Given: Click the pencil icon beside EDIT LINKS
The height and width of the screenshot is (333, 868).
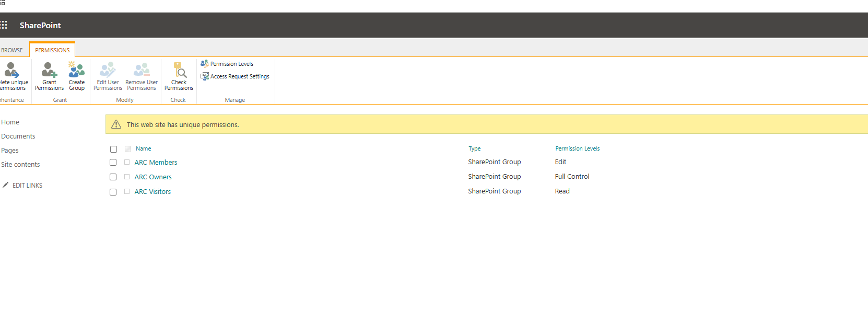Looking at the screenshot, I should [x=6, y=185].
